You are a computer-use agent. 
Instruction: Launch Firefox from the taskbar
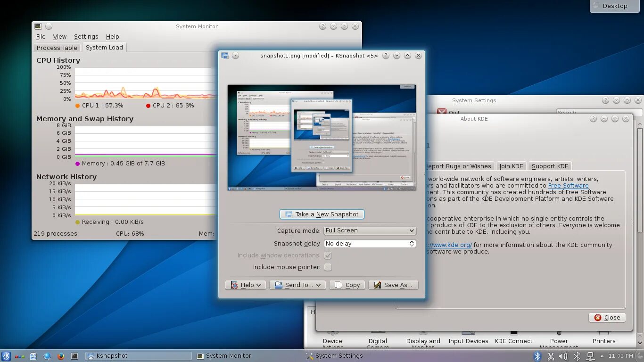click(61, 356)
